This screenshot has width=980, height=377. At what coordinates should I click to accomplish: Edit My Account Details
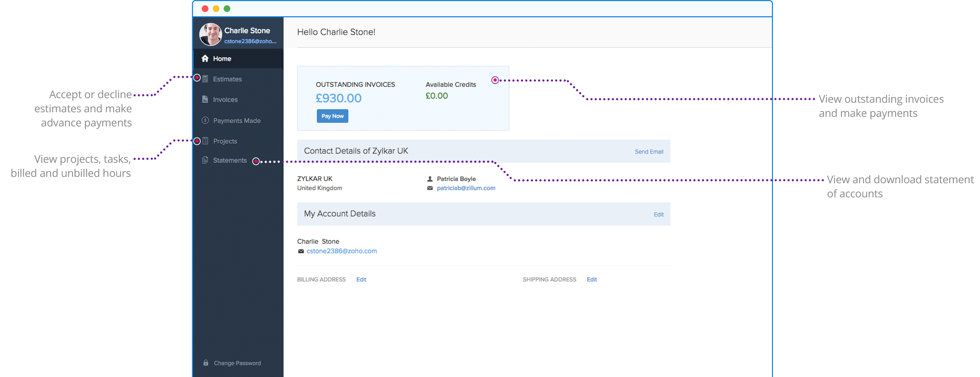pos(658,215)
